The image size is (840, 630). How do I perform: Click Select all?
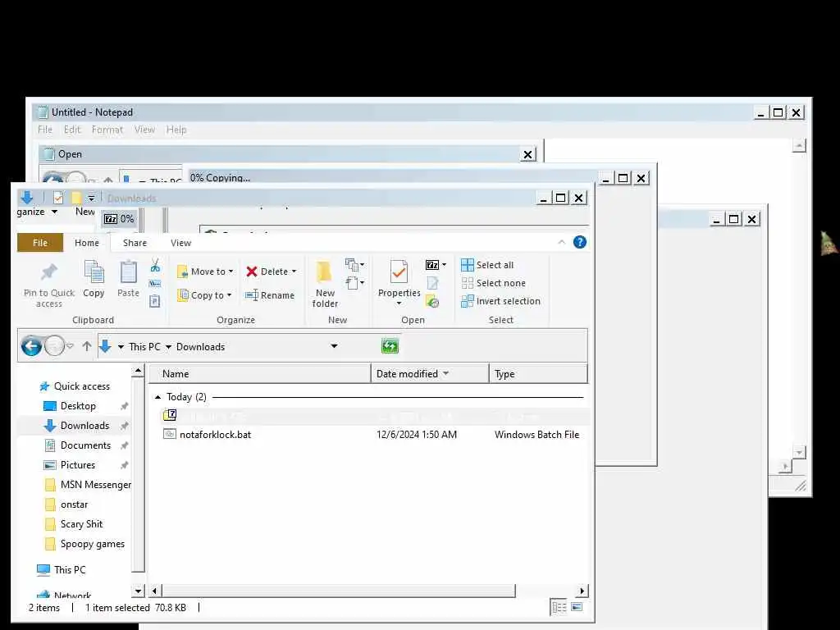pyautogui.click(x=487, y=265)
